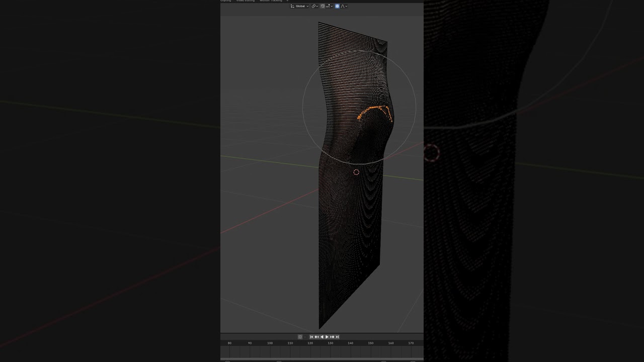Open the Motion Tracking workspace tab
This screenshot has width=644, height=362.
(x=271, y=1)
